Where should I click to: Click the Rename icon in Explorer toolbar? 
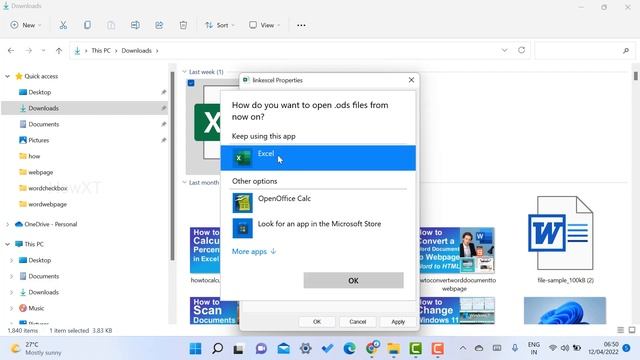(135, 25)
